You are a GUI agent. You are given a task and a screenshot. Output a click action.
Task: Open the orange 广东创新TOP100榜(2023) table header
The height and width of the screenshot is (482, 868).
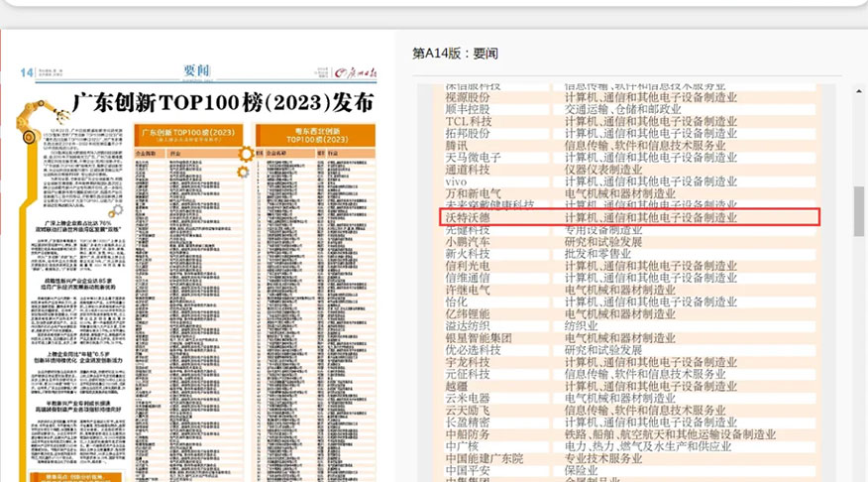[188, 135]
